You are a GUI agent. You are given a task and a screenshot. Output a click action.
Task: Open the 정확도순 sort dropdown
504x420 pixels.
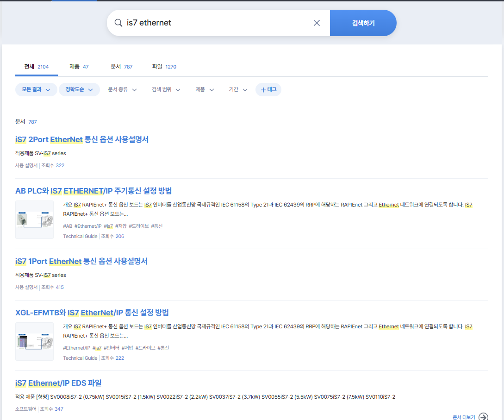[80, 89]
